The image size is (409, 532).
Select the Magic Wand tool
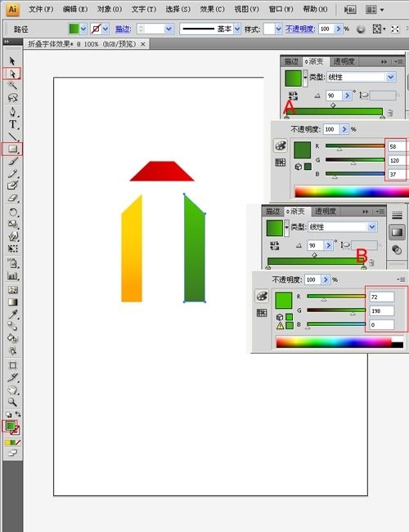(x=12, y=85)
